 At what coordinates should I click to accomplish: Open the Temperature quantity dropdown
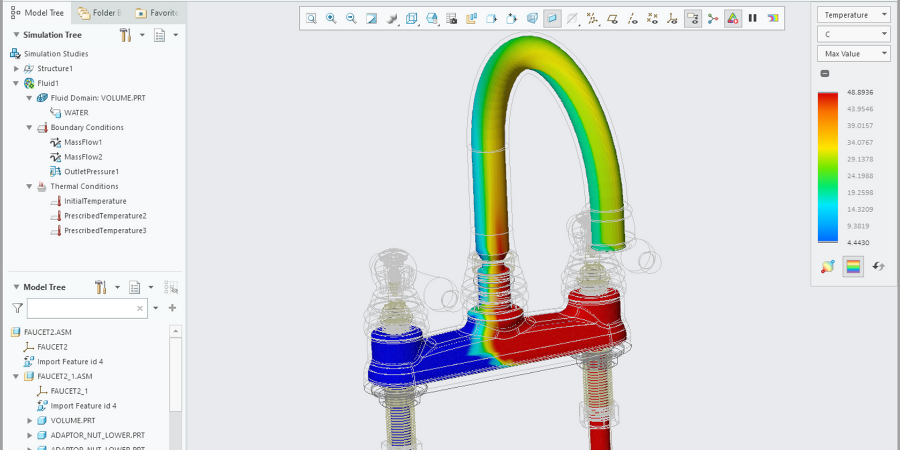tap(853, 14)
